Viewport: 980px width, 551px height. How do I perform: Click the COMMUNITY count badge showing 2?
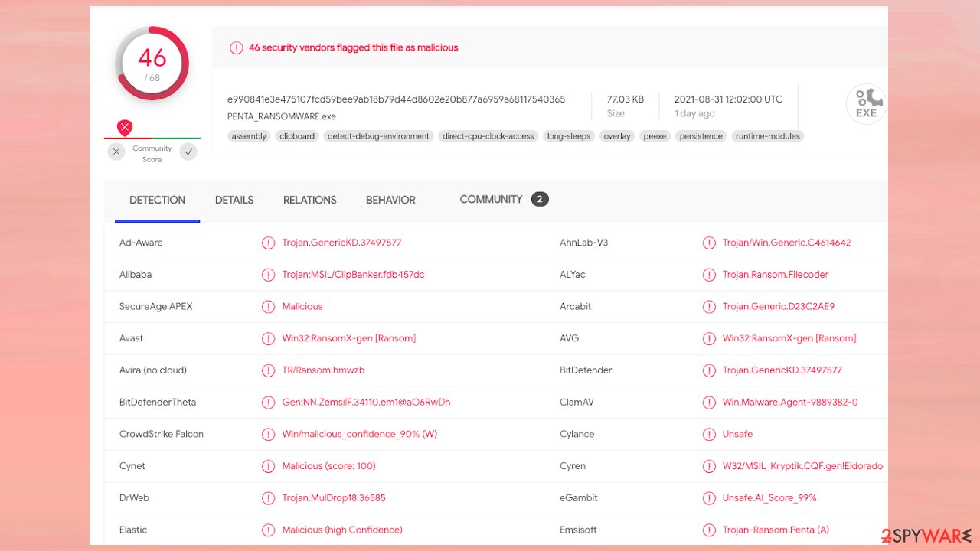[x=540, y=199]
